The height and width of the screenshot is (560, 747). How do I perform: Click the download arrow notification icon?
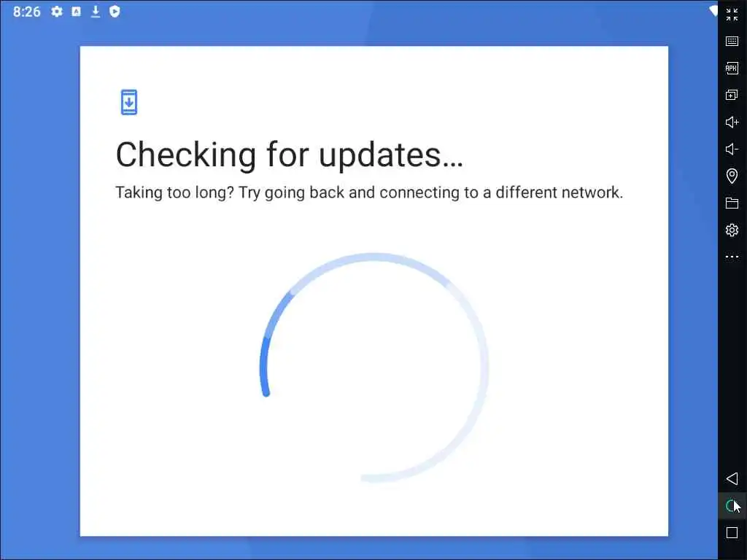click(x=96, y=12)
